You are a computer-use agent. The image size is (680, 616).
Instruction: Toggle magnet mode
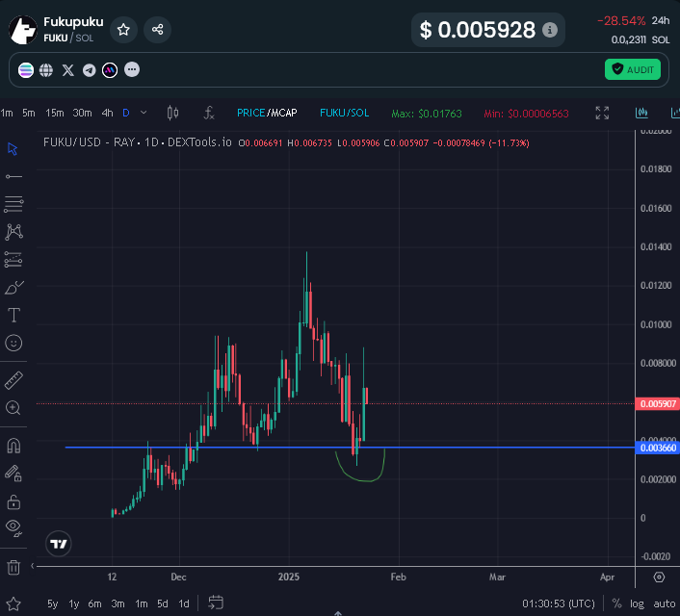point(13,446)
